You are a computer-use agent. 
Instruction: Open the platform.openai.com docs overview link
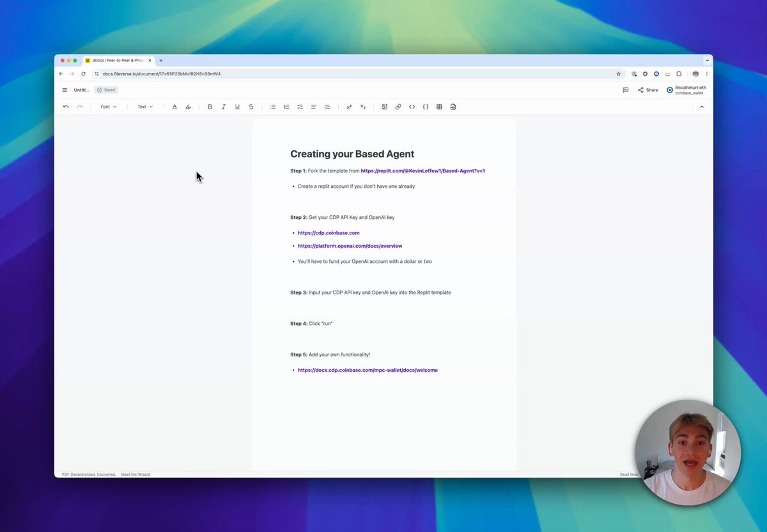(x=350, y=246)
